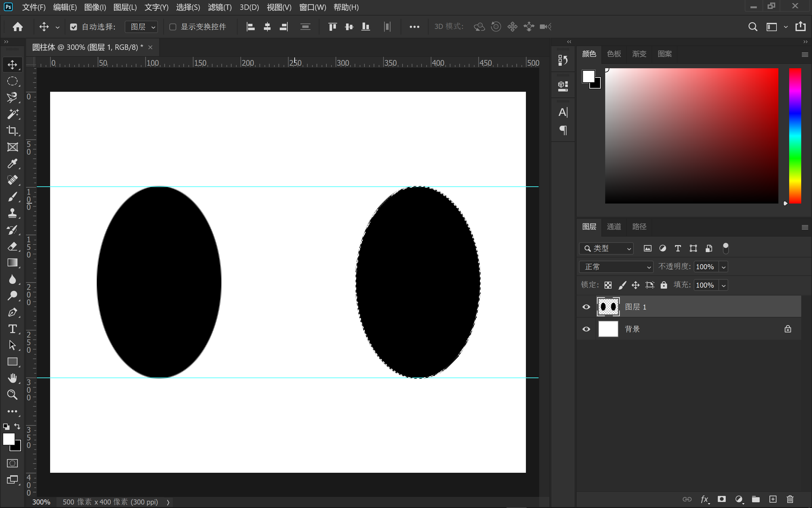The height and width of the screenshot is (508, 812).
Task: Open the Color panel menu
Action: pyautogui.click(x=805, y=55)
